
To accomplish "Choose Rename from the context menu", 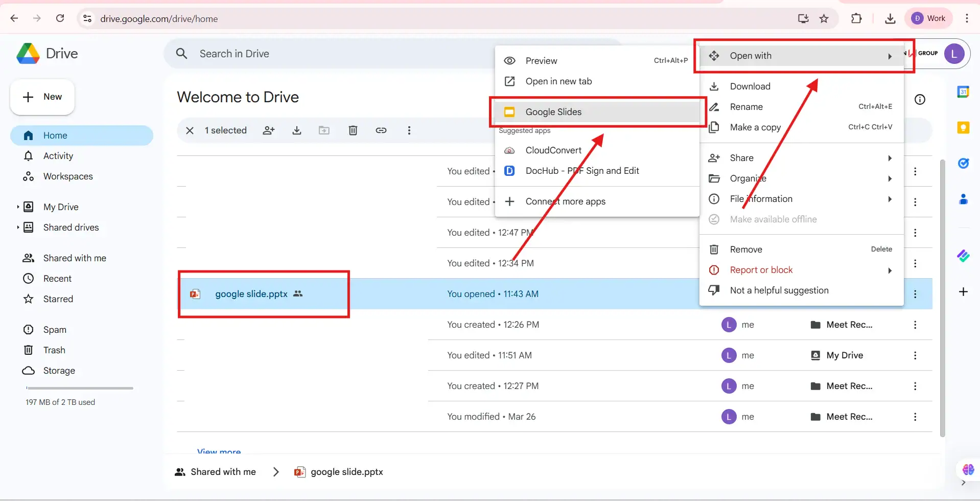I will pyautogui.click(x=747, y=107).
